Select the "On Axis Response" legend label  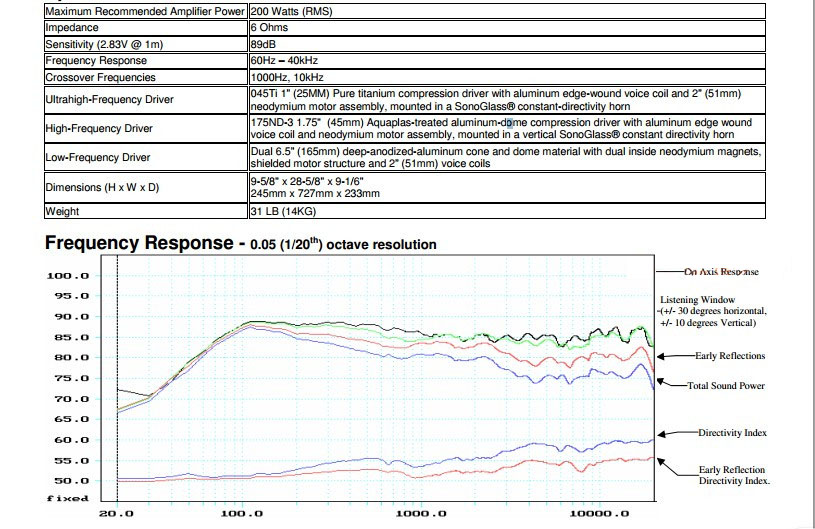(721, 272)
